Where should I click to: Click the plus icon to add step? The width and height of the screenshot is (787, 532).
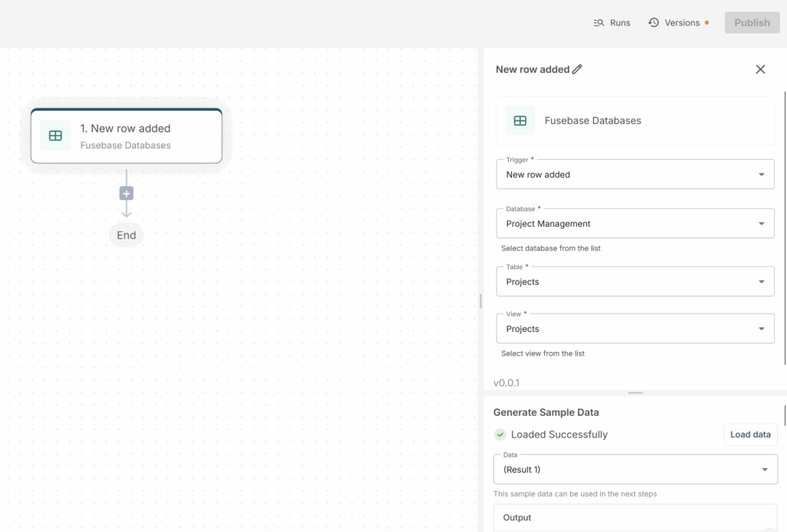(x=127, y=194)
